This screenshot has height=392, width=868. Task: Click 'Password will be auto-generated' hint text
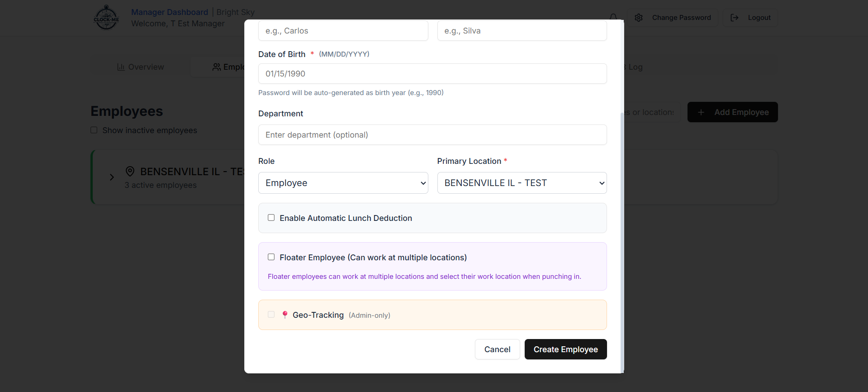(x=351, y=93)
